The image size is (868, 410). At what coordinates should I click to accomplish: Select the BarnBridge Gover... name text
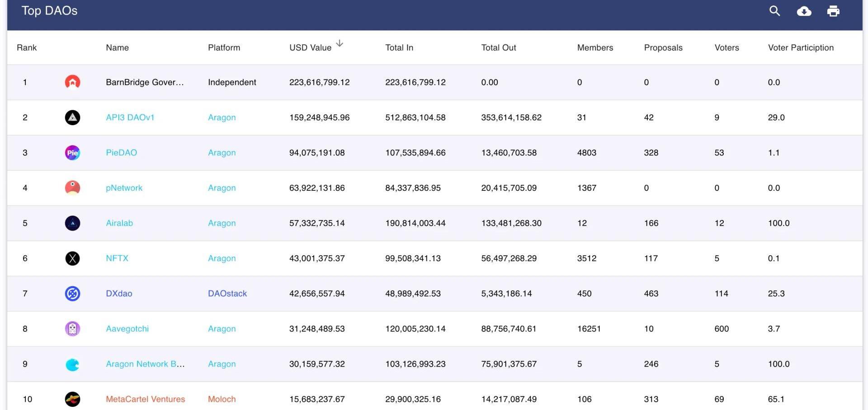tap(145, 82)
